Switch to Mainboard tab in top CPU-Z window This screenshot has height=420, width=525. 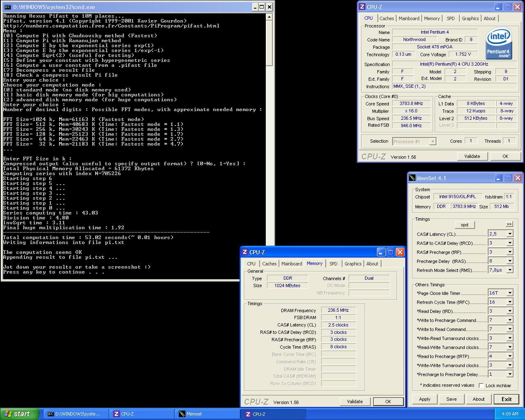pyautogui.click(x=409, y=18)
